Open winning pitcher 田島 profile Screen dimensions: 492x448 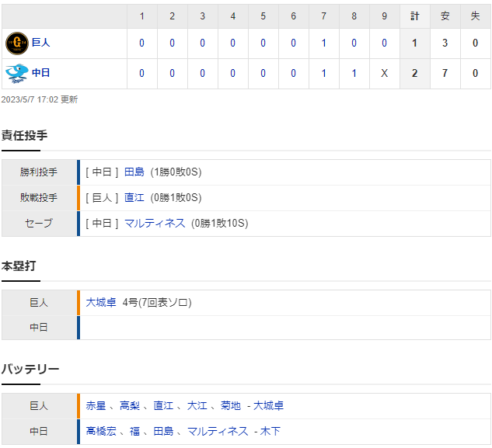(x=134, y=172)
